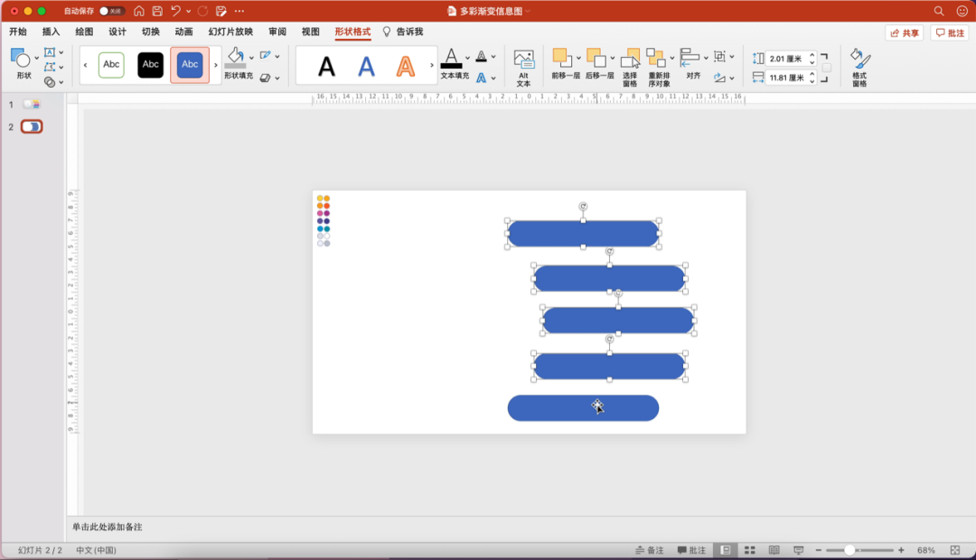Click the Alt 文本 icon
The width and height of the screenshot is (976, 560).
[x=523, y=61]
